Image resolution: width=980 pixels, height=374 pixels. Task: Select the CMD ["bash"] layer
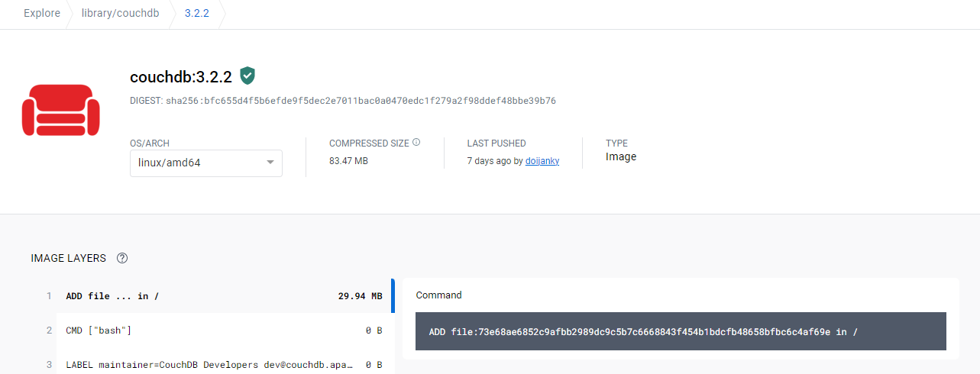222,330
